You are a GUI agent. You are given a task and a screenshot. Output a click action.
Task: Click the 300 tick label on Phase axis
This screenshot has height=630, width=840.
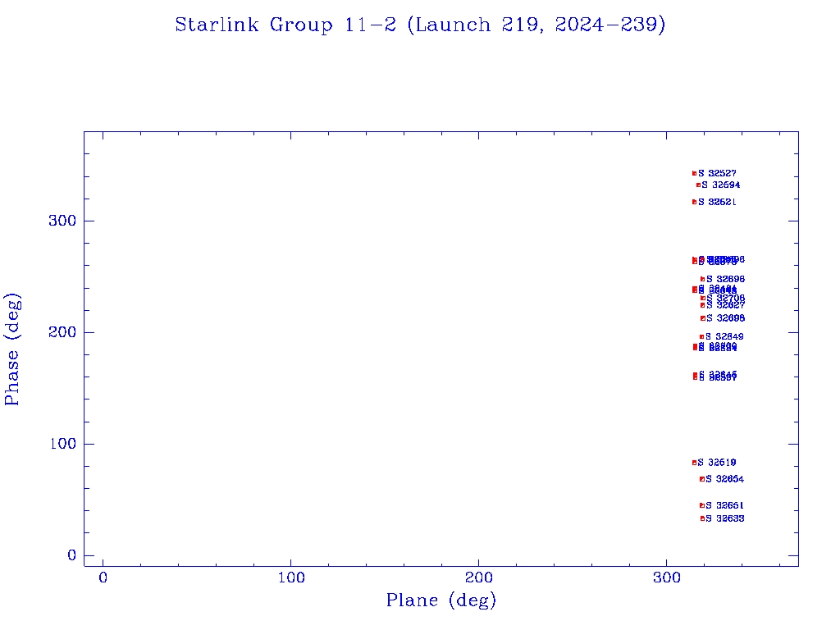[x=62, y=221]
